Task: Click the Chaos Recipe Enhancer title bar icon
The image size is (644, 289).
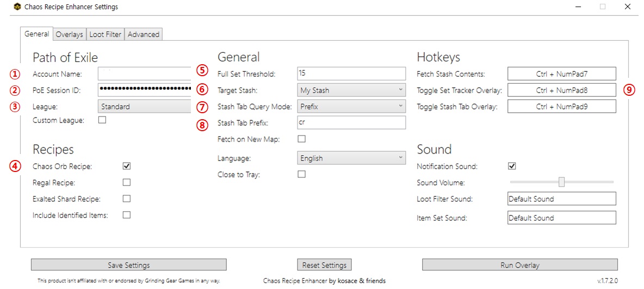Action: 17,7
